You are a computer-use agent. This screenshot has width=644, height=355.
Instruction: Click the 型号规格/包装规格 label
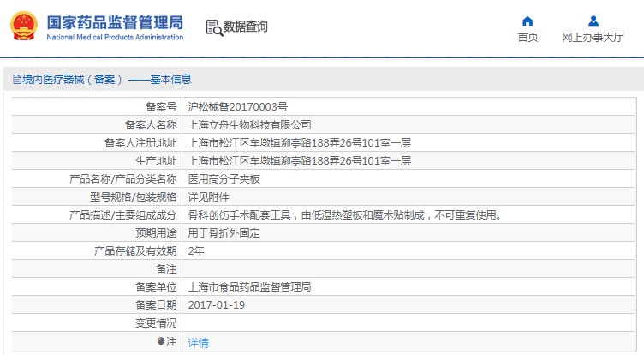[133, 197]
